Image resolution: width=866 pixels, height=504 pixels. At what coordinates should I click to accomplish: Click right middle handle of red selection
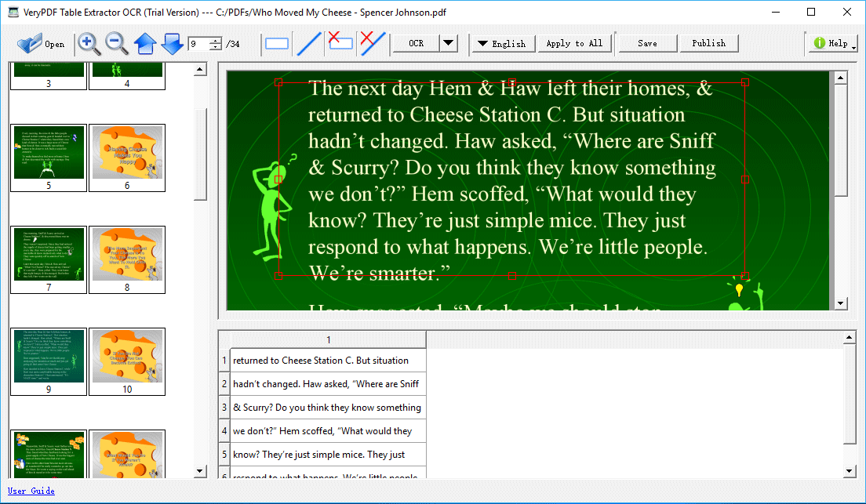tap(745, 179)
